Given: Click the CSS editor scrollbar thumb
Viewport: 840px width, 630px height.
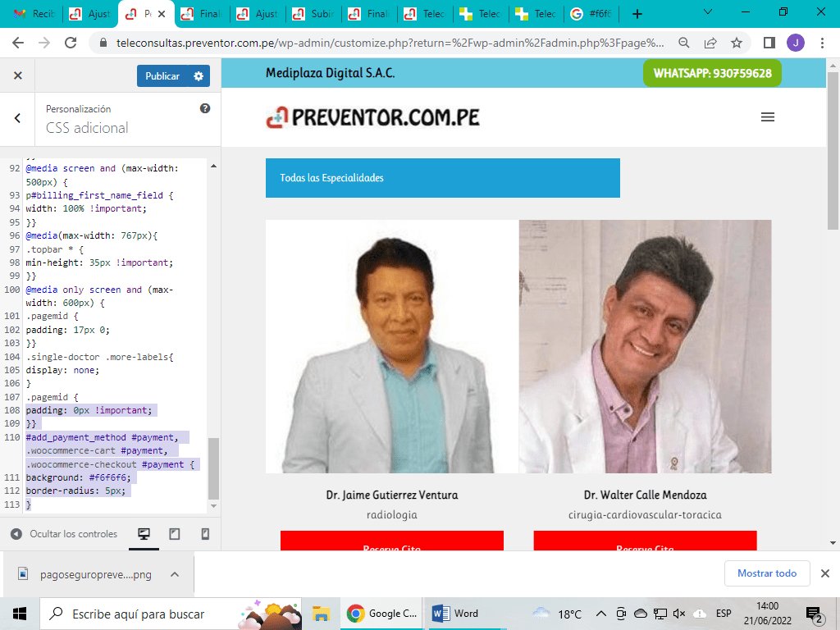Looking at the screenshot, I should pyautogui.click(x=213, y=468).
